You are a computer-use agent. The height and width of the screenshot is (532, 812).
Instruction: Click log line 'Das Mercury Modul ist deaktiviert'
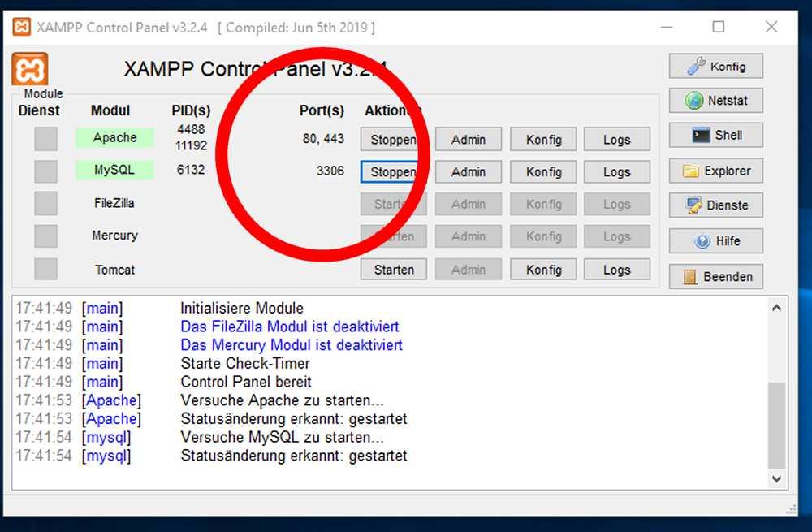[x=292, y=345]
